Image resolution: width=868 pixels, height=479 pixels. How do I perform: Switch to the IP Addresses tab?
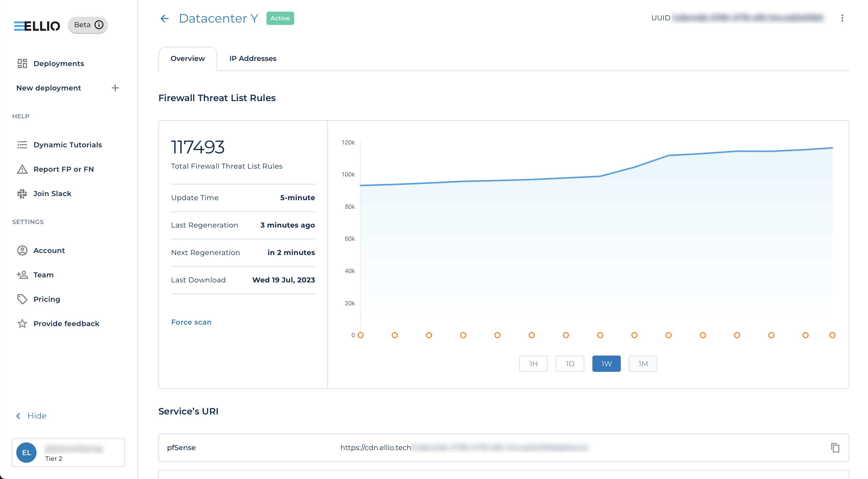click(253, 58)
